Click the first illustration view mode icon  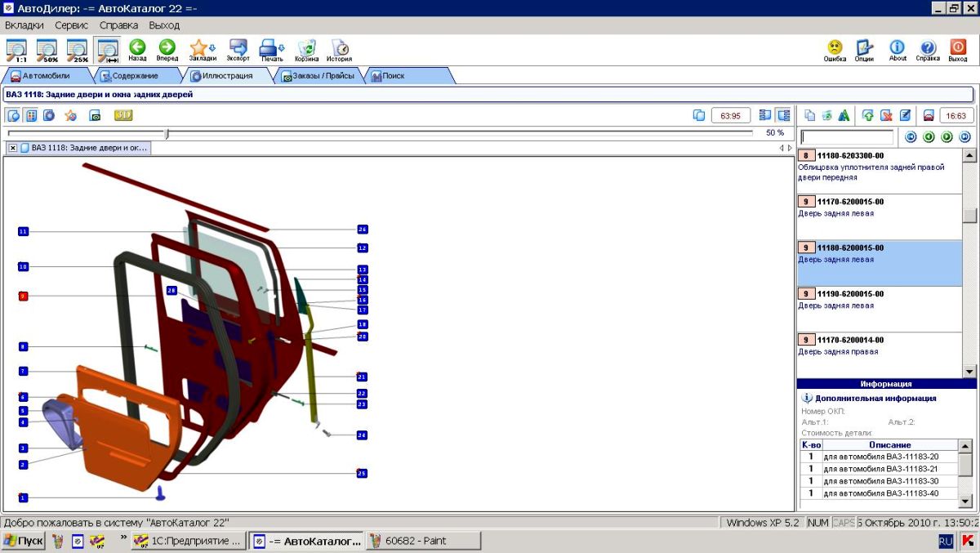13,115
